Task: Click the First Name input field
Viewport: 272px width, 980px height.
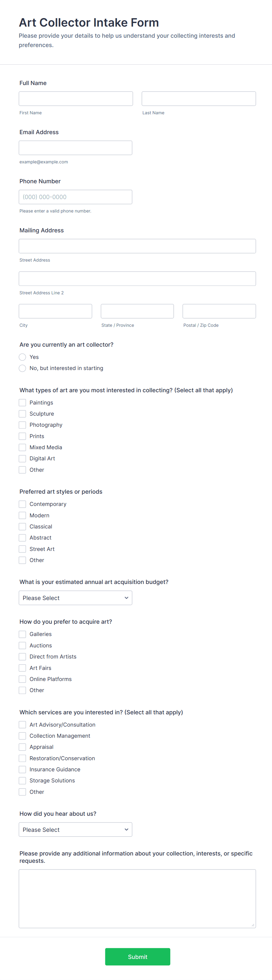Action: click(76, 98)
